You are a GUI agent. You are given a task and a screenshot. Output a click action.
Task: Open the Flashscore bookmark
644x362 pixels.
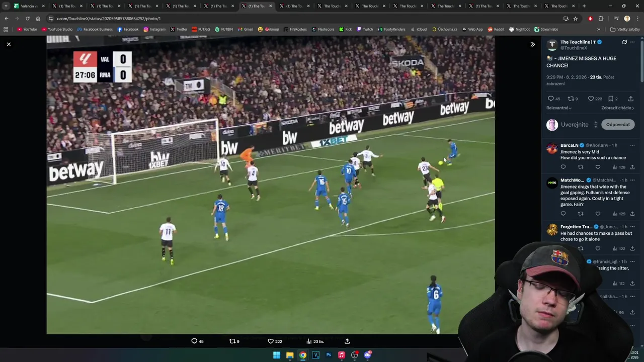(x=323, y=29)
